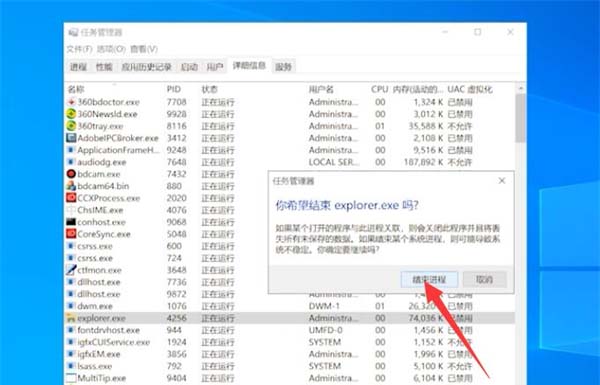Click the igfxEM.exe process icon
The height and width of the screenshot is (385, 600).
(x=71, y=354)
